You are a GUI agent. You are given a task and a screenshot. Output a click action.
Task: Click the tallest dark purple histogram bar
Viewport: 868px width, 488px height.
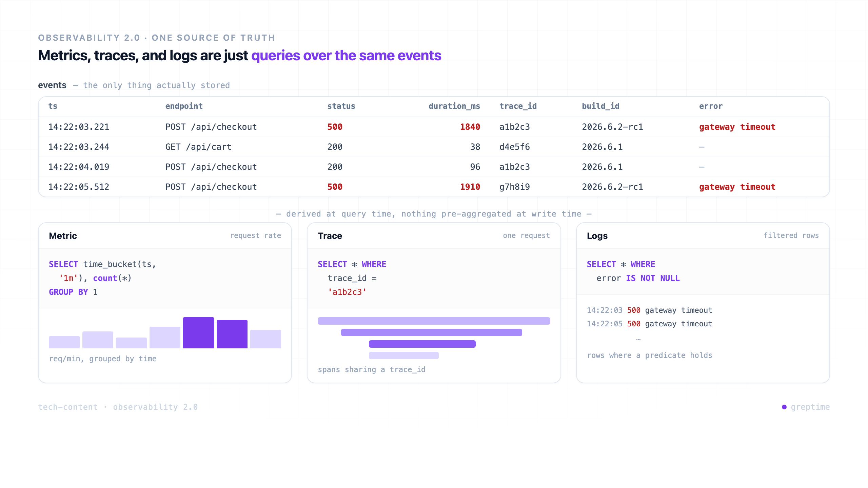pos(198,333)
